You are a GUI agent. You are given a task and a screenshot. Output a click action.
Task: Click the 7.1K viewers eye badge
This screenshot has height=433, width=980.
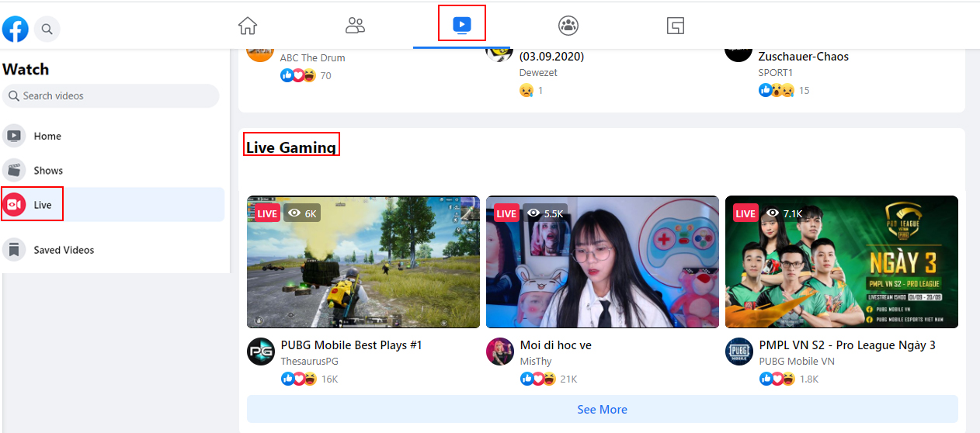point(784,213)
